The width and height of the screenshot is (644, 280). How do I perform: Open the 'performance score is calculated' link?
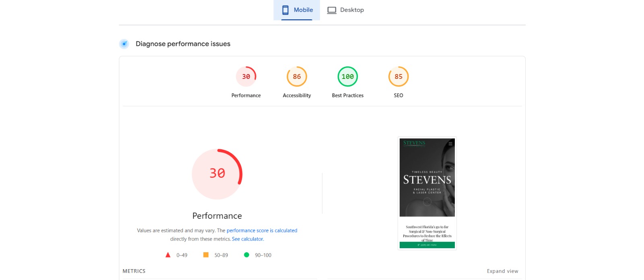(262, 231)
